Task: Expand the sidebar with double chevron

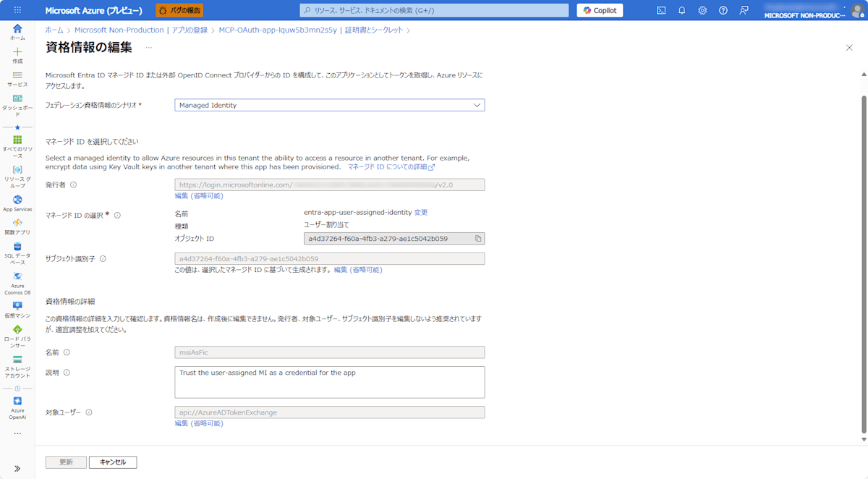Action: [17, 468]
